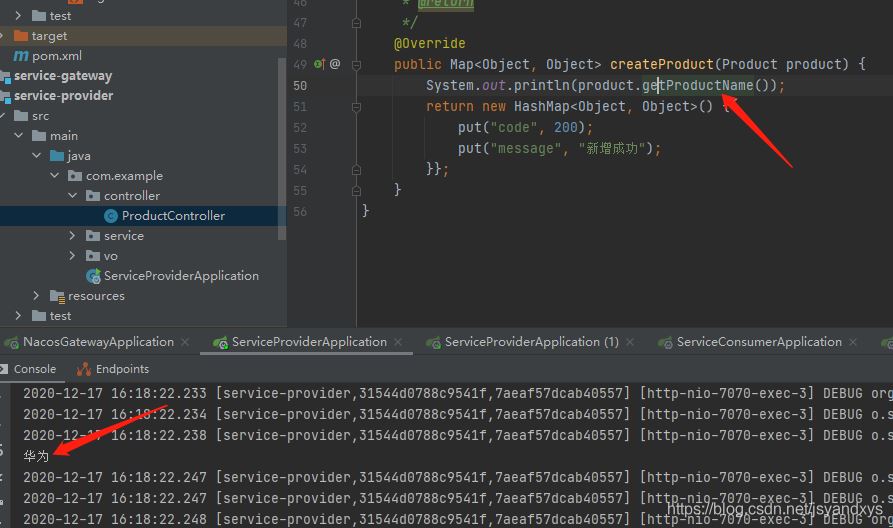893x528 pixels.
Task: Click the 华为 console output line
Action: pos(36,456)
